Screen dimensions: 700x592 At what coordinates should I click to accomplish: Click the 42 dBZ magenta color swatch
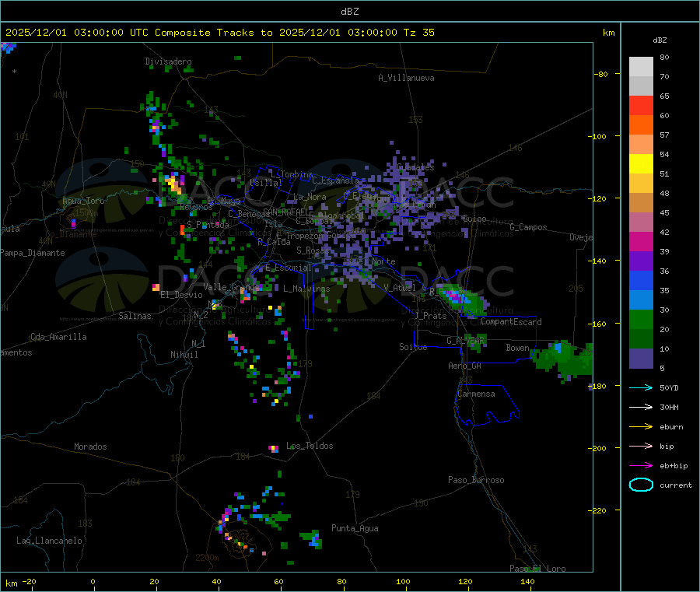click(641, 241)
